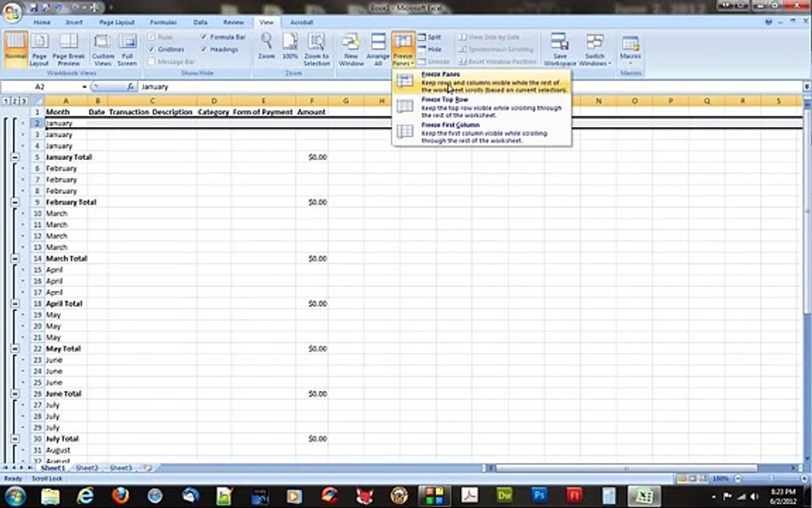Open Switch Windows dropdown
Viewport: 812px width, 508px height.
[x=595, y=49]
